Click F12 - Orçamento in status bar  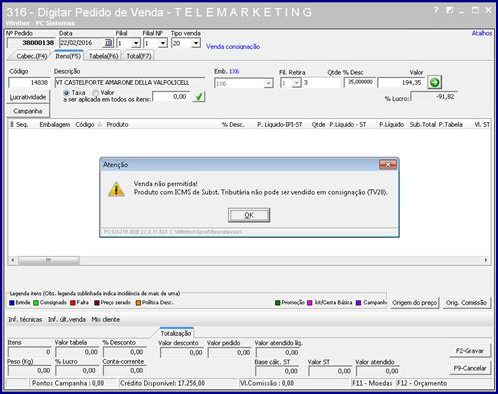422,383
